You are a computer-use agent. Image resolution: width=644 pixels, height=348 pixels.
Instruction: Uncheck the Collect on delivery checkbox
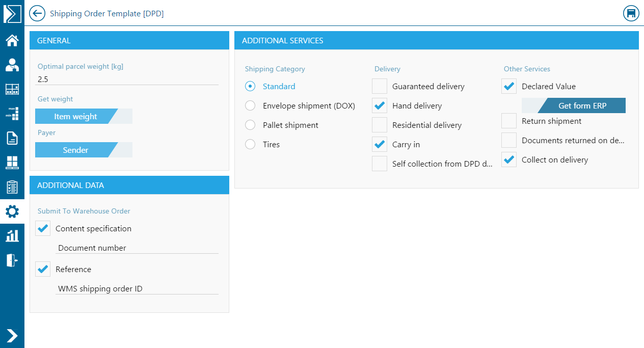(509, 160)
